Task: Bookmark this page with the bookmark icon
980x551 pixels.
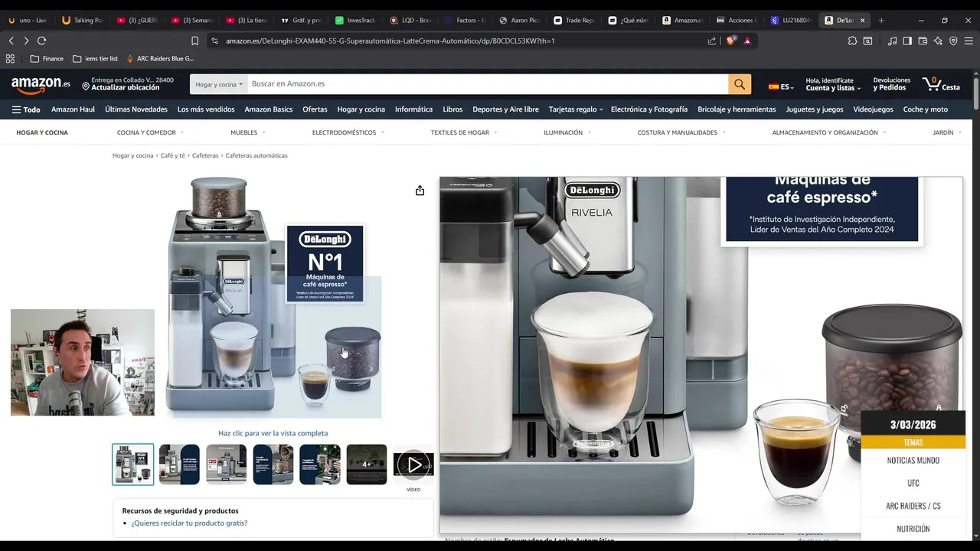Action: pyautogui.click(x=194, y=41)
